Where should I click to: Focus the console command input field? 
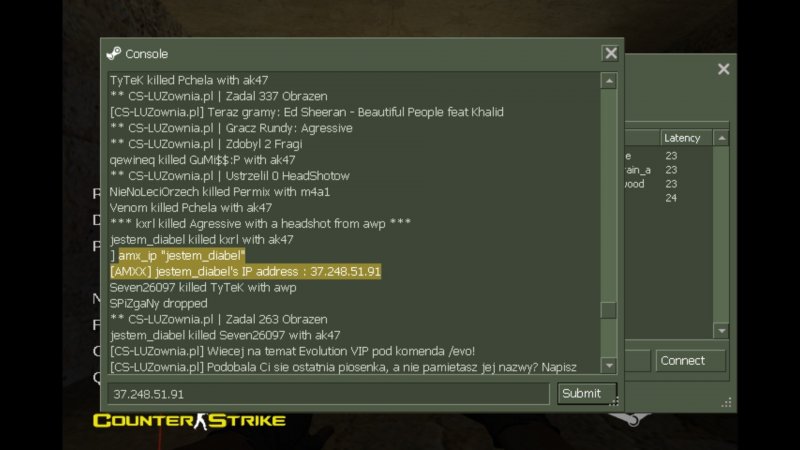[329, 394]
